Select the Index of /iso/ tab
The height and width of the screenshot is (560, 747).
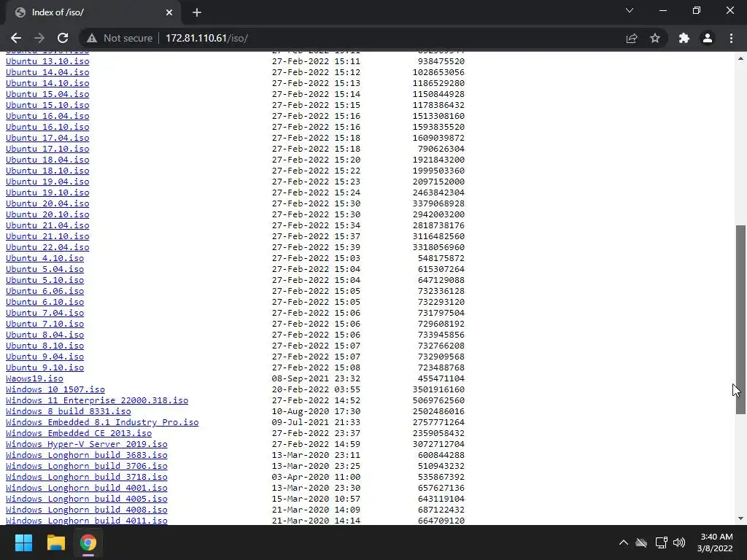click(93, 13)
